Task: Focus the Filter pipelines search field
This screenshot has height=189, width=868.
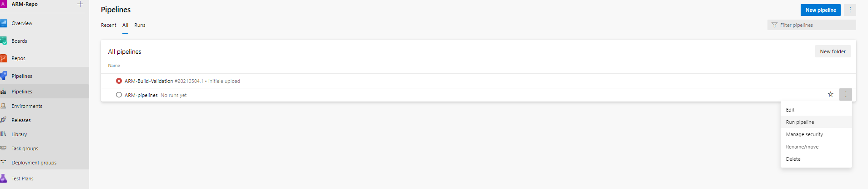Action: pyautogui.click(x=814, y=25)
